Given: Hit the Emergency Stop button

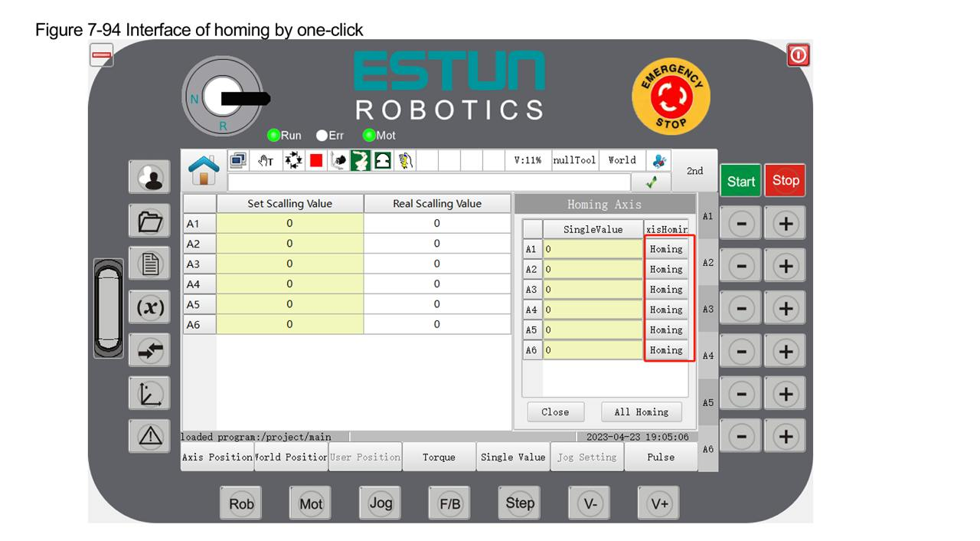Looking at the screenshot, I should click(671, 97).
